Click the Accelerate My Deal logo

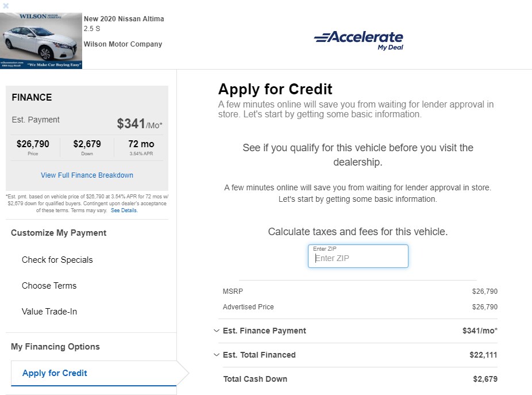tap(359, 40)
